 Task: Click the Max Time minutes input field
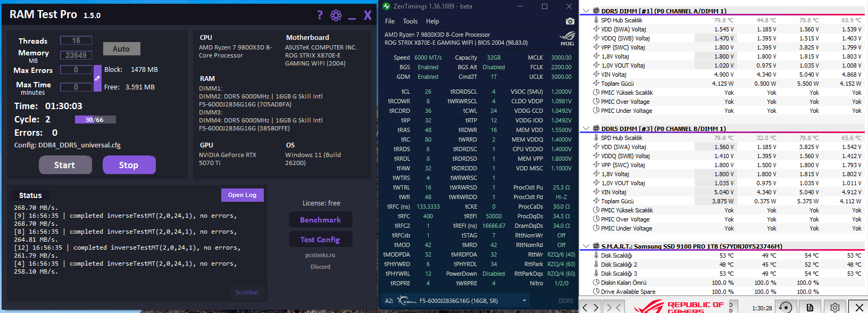[76, 87]
